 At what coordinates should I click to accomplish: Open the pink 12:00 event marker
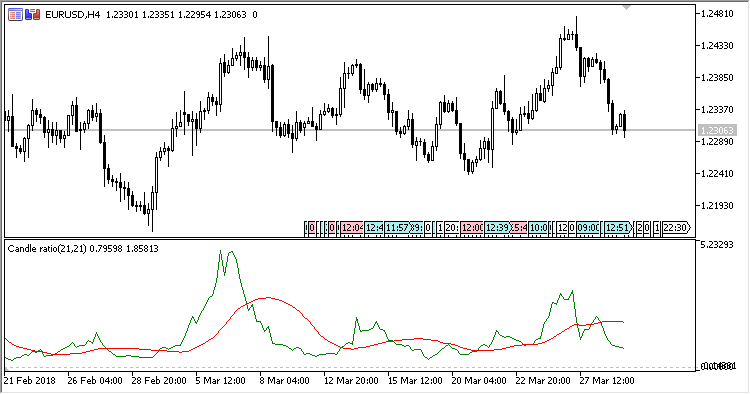472,228
